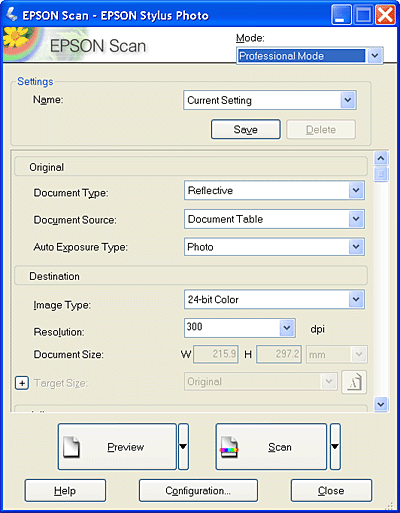Expand the Target Size plus box
The width and height of the screenshot is (400, 513).
(x=22, y=383)
